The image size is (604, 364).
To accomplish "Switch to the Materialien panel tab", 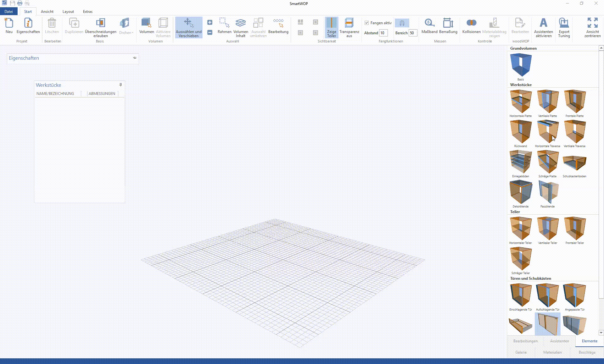I will coord(552,352).
